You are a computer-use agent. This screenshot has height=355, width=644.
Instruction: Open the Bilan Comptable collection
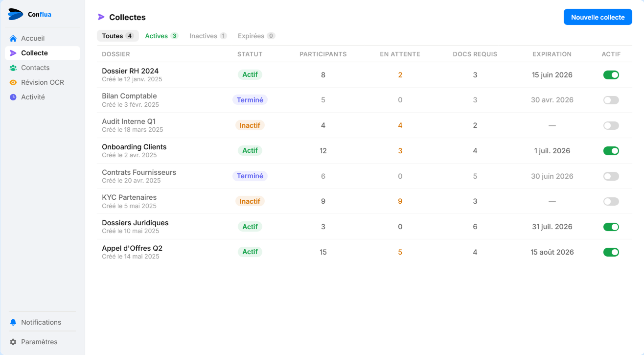tap(129, 96)
